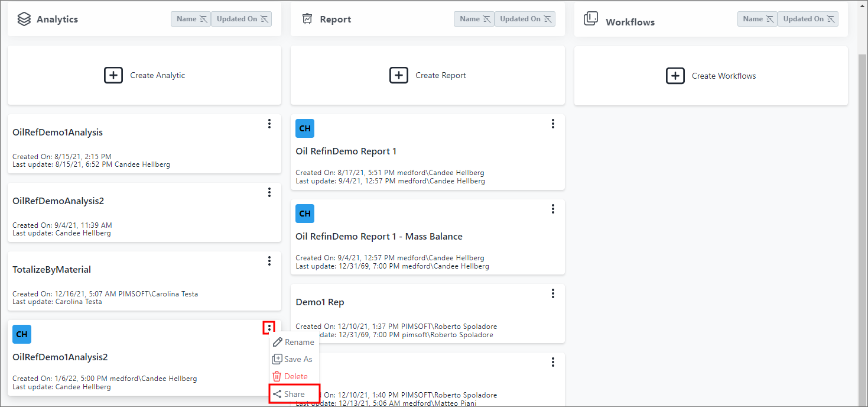Open three-dot menu for TotalizeByMaterial

tap(269, 261)
